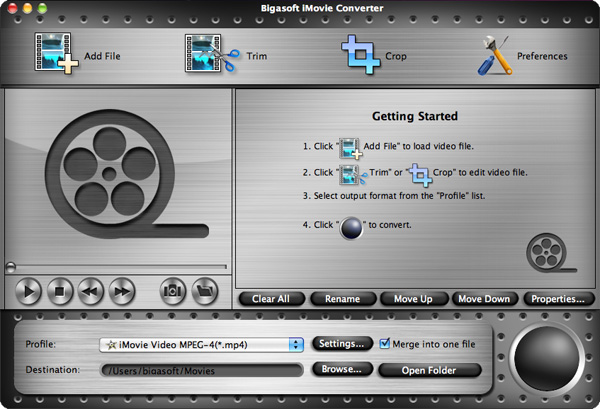The image size is (600, 409).
Task: Stop video playback
Action: pos(60,291)
